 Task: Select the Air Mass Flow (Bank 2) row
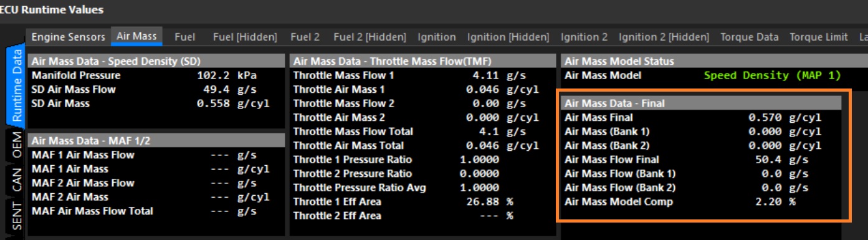pyautogui.click(x=702, y=188)
